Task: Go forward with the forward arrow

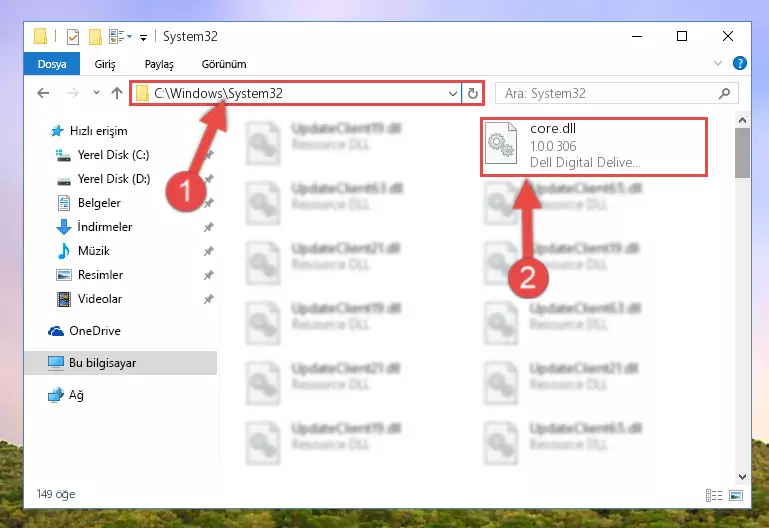Action: coord(72,93)
